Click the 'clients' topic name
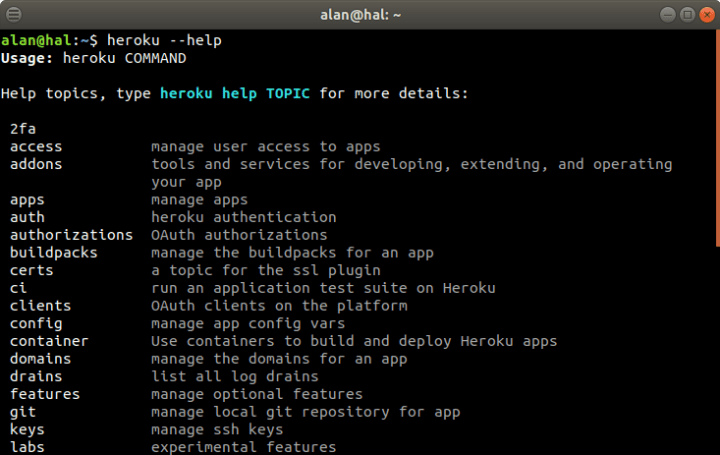 tap(40, 306)
